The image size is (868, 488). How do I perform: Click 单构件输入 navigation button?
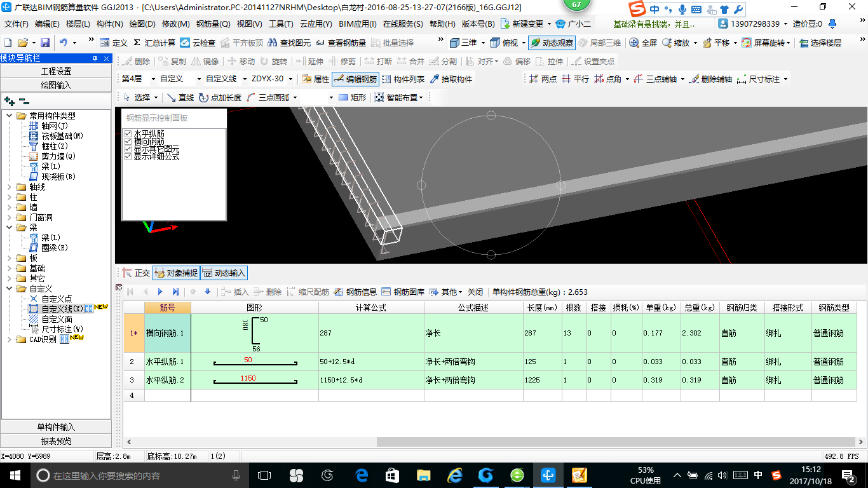click(56, 427)
